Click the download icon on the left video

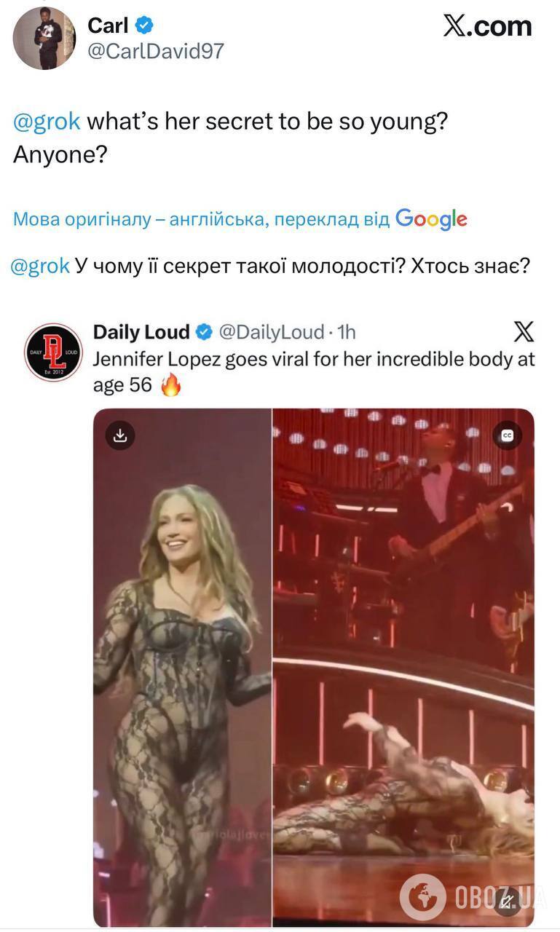point(120,435)
